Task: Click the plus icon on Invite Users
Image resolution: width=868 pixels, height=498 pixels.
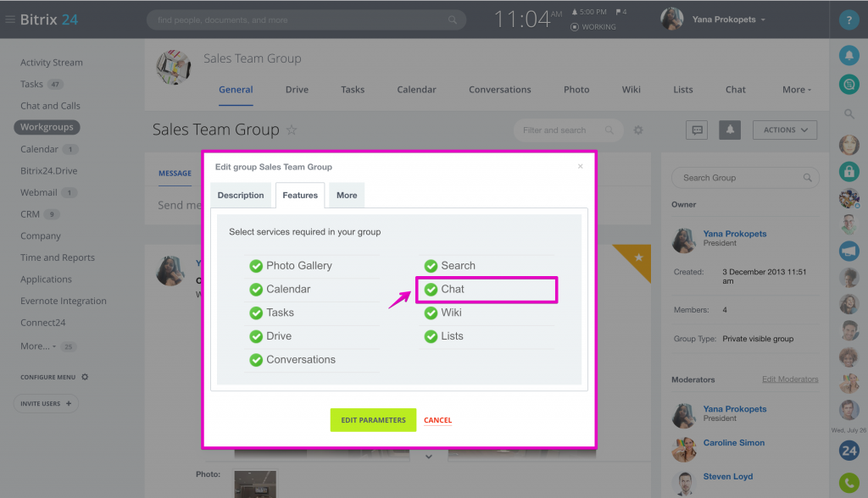Action: pos(69,403)
